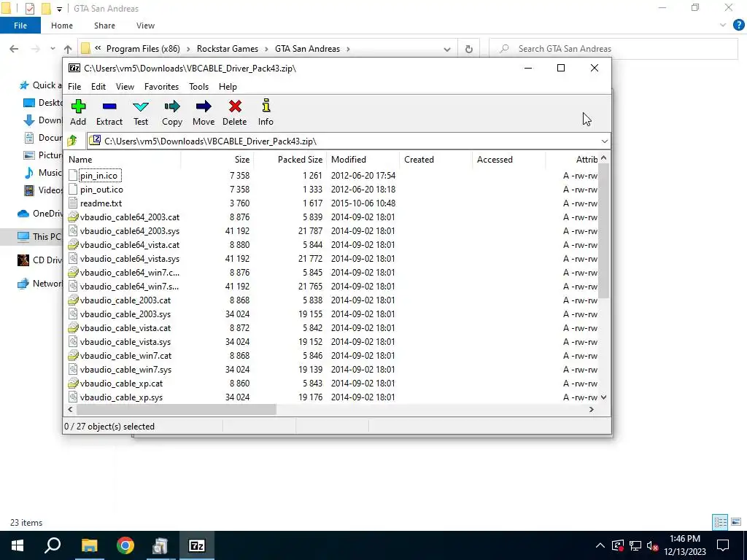Click the Test archive icon

pyautogui.click(x=141, y=106)
